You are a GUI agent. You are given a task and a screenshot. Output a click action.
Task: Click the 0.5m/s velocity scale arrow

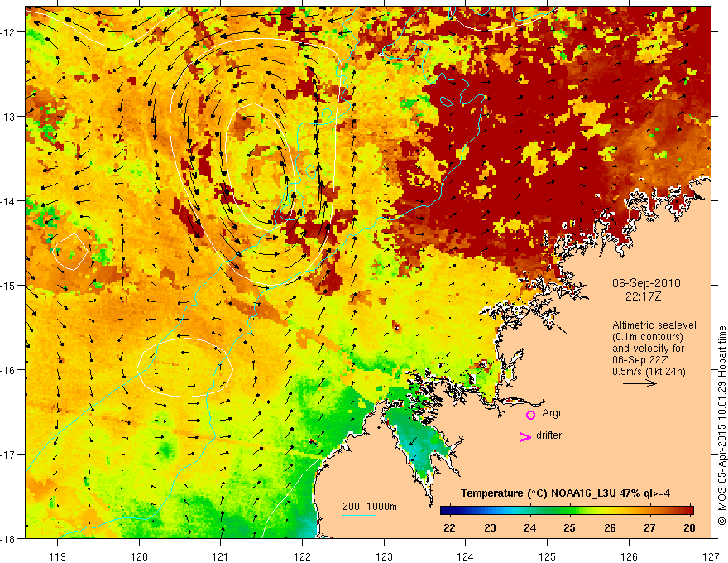639,383
